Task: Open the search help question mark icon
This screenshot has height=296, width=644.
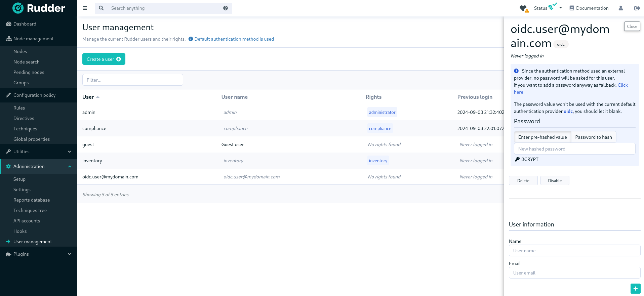Action: (x=226, y=8)
